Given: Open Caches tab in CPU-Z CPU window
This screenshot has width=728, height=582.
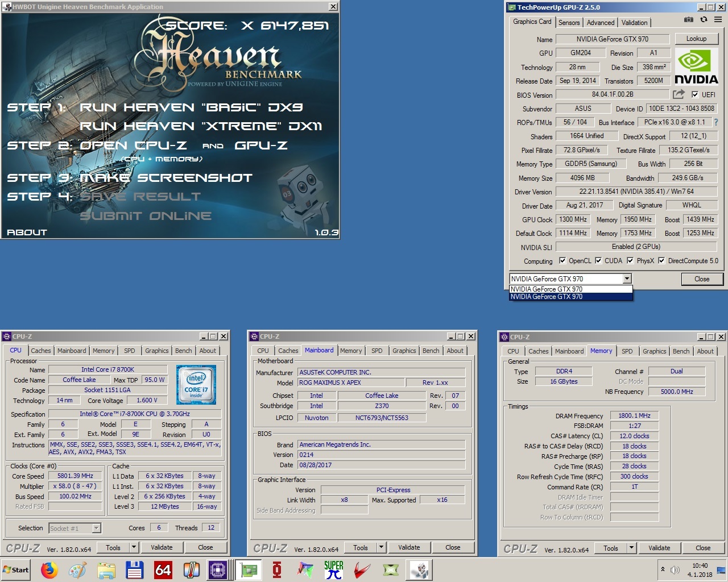Looking at the screenshot, I should pyautogui.click(x=41, y=351).
